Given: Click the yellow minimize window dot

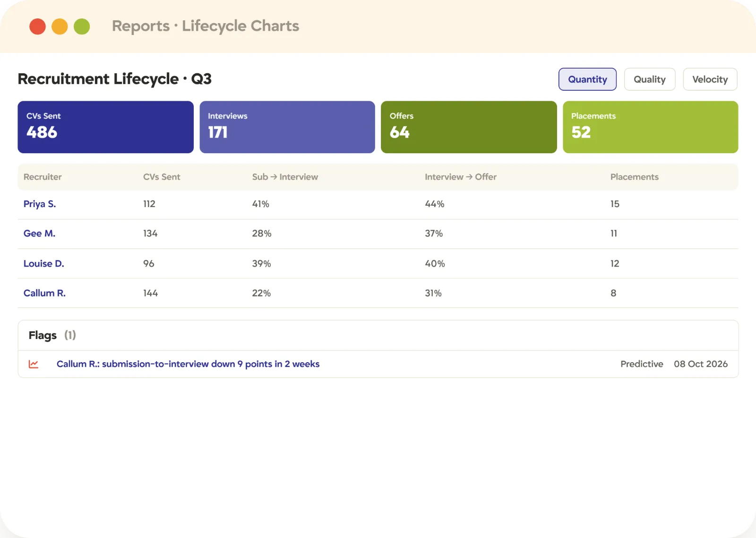Looking at the screenshot, I should click(x=60, y=26).
